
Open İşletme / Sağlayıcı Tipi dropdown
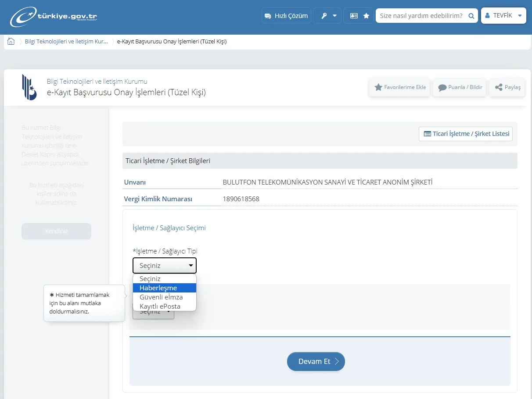tap(165, 266)
